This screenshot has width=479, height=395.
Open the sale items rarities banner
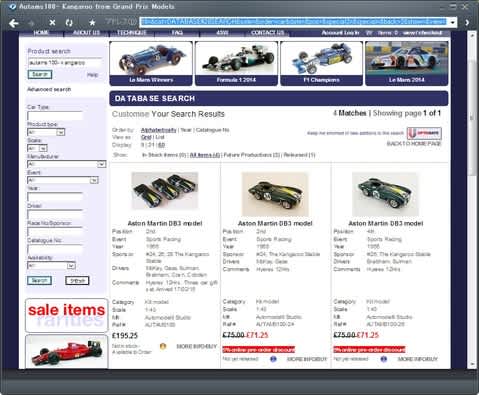(x=67, y=315)
